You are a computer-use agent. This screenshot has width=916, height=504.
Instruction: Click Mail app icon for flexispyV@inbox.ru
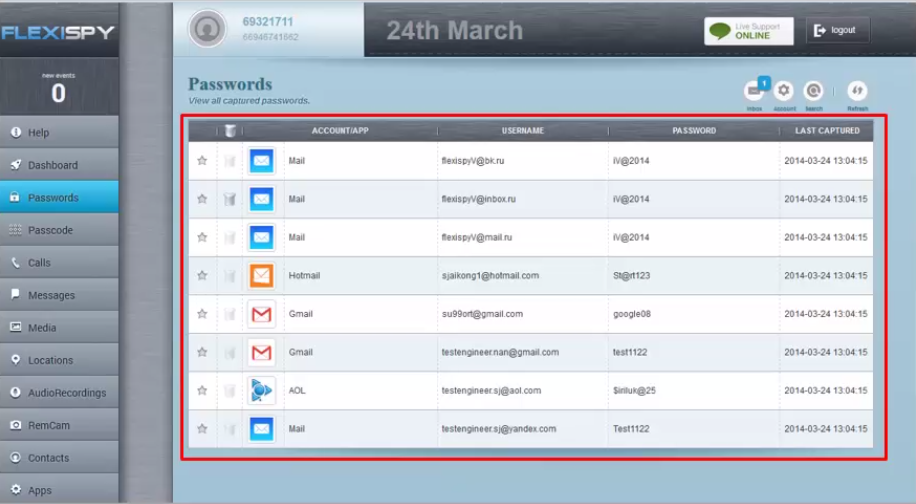tap(261, 199)
